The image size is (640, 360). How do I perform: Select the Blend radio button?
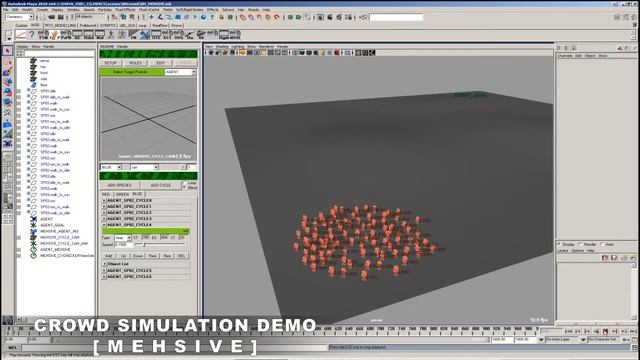[x=185, y=187]
